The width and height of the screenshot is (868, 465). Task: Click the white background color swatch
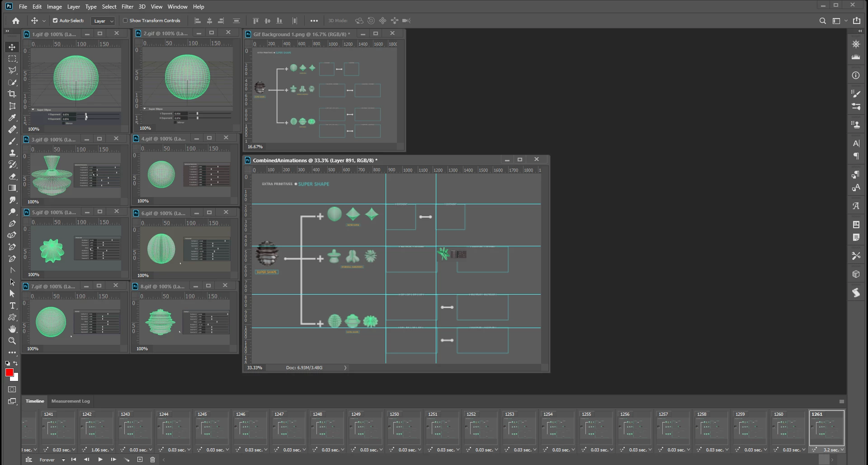[x=15, y=378]
